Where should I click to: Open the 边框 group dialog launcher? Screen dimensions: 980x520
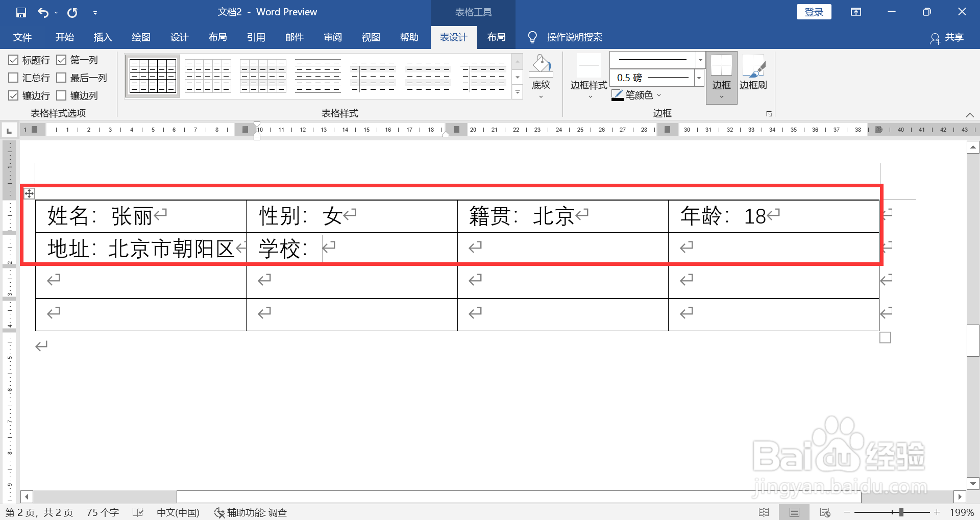pos(769,114)
